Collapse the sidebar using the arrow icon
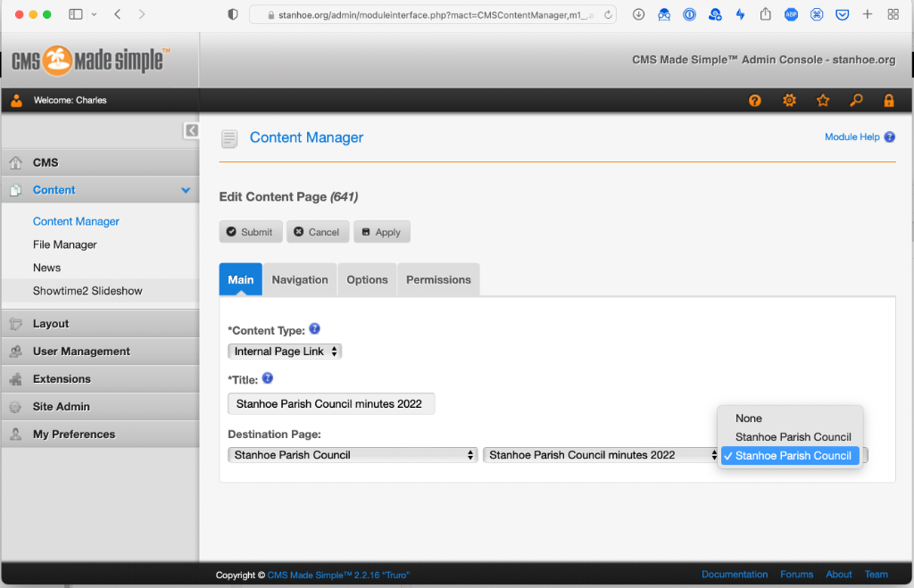 [191, 130]
